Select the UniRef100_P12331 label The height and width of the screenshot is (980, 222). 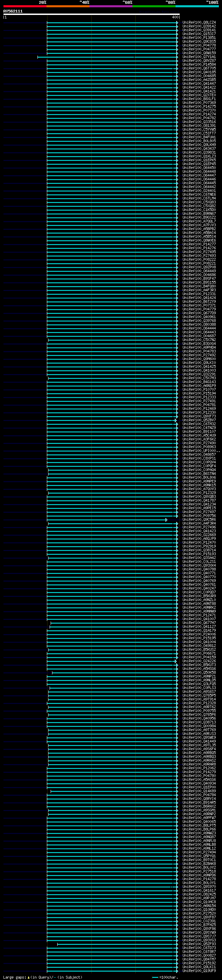[x=199, y=294]
